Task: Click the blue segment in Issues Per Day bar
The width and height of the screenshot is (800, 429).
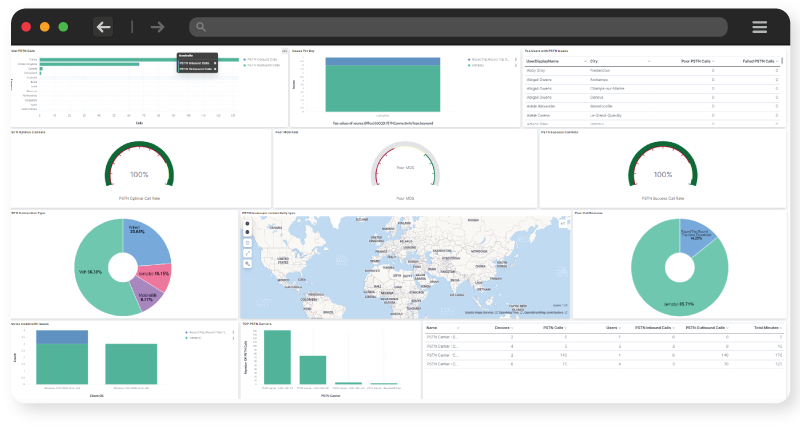Action: click(383, 62)
